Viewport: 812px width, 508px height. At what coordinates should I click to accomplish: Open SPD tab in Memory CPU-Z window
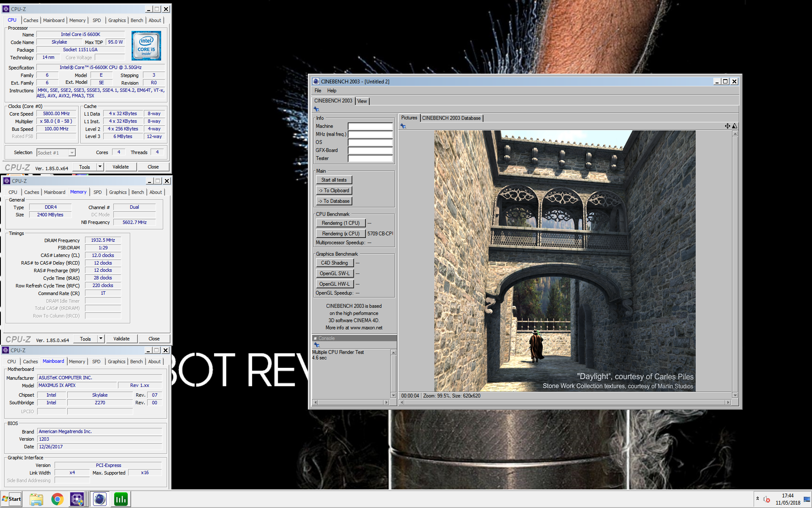tap(98, 192)
